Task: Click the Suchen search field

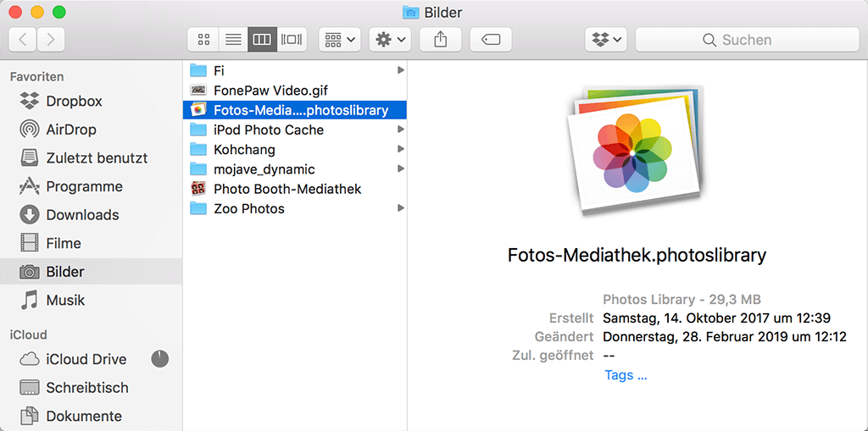Action: (746, 40)
